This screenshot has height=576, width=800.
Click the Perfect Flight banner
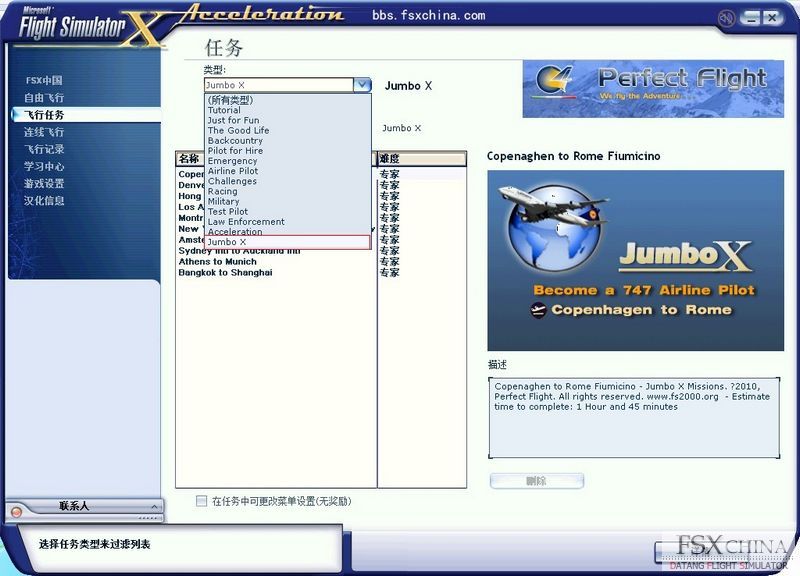pos(653,89)
